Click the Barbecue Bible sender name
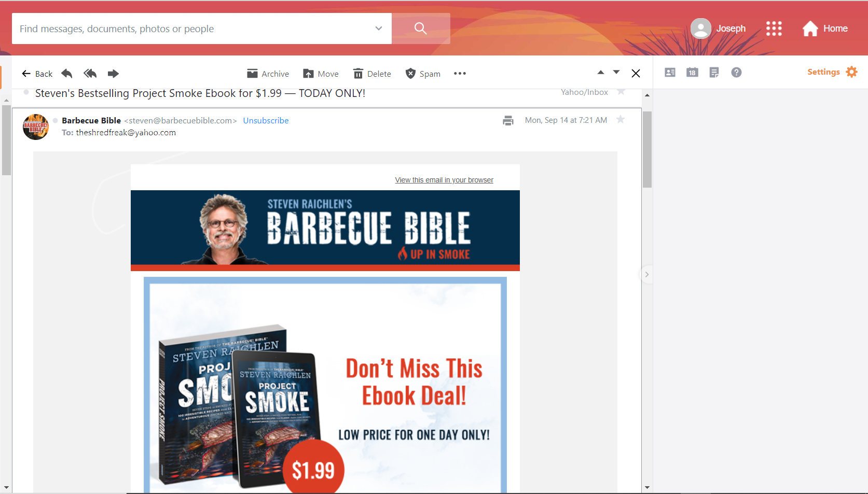 click(x=91, y=120)
